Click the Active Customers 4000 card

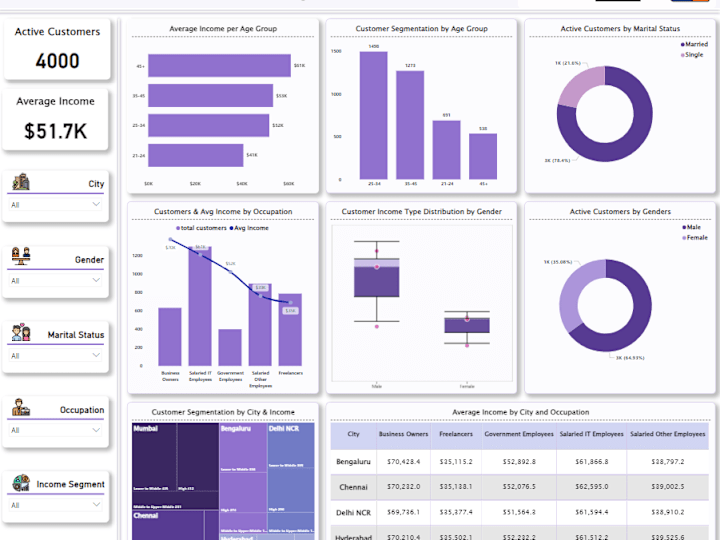pos(57,49)
